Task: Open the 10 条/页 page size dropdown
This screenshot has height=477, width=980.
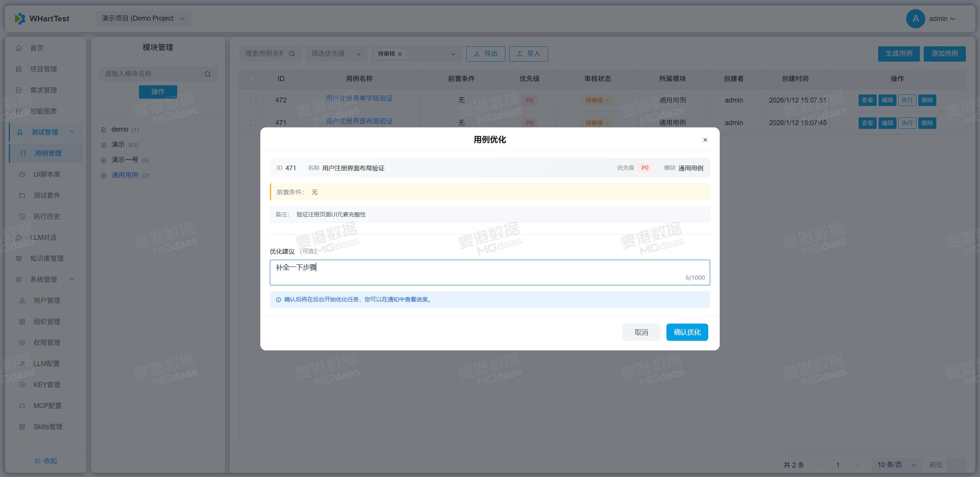Action: click(x=896, y=464)
